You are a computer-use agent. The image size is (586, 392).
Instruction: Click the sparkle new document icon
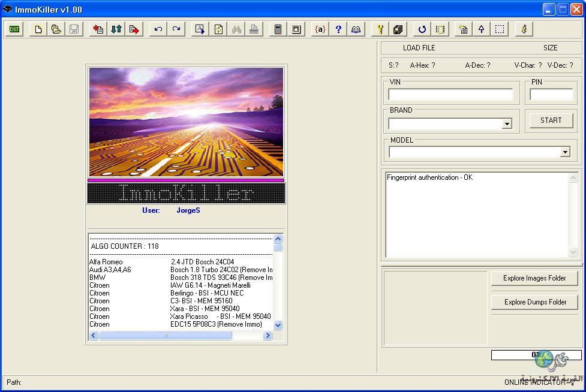(464, 29)
